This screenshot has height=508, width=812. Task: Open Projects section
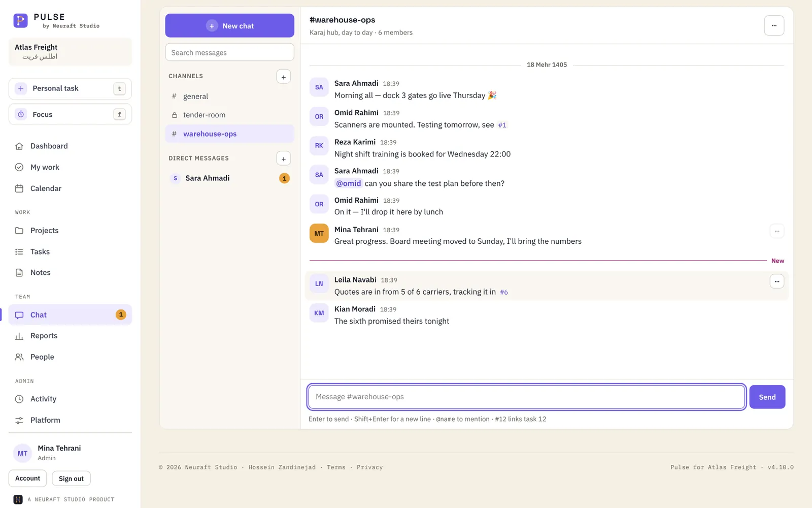(70, 230)
